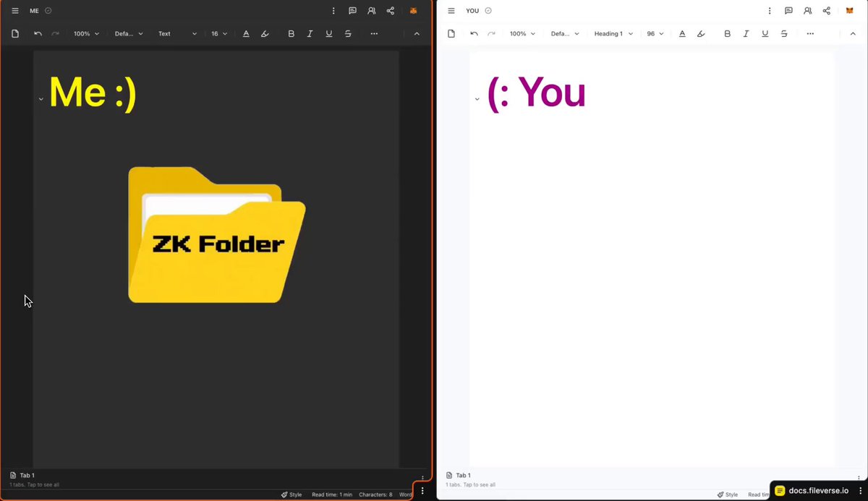Collapse toolbar in YOU window
Viewport: 868px width, 501px height.
[x=853, y=33]
